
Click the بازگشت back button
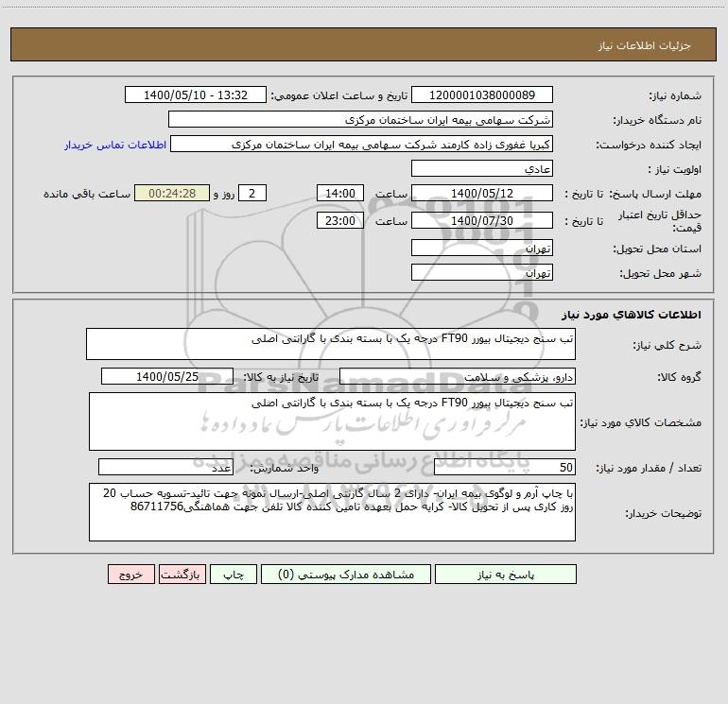[x=182, y=574]
